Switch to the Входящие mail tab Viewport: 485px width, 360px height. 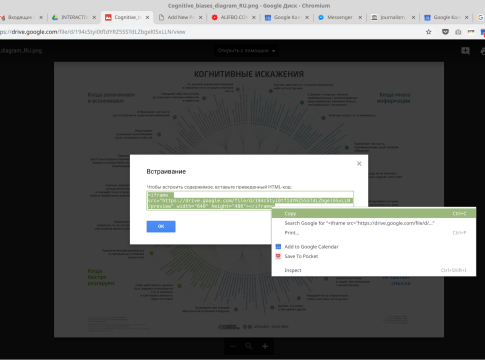tap(20, 17)
